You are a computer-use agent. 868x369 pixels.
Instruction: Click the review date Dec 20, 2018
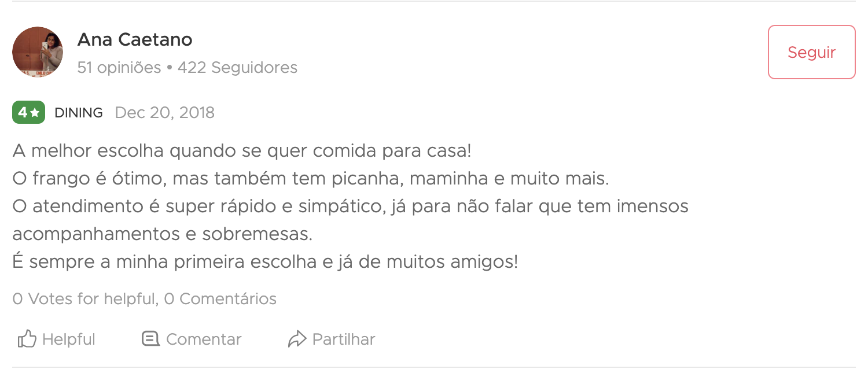pyautogui.click(x=165, y=113)
